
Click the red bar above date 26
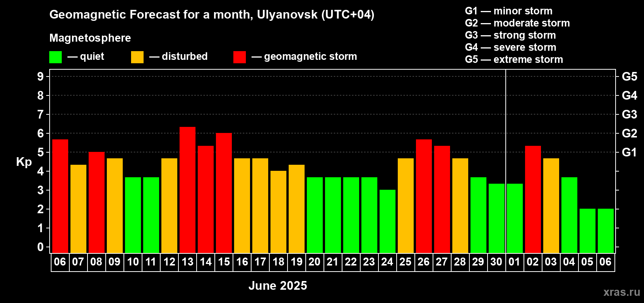pyautogui.click(x=424, y=196)
